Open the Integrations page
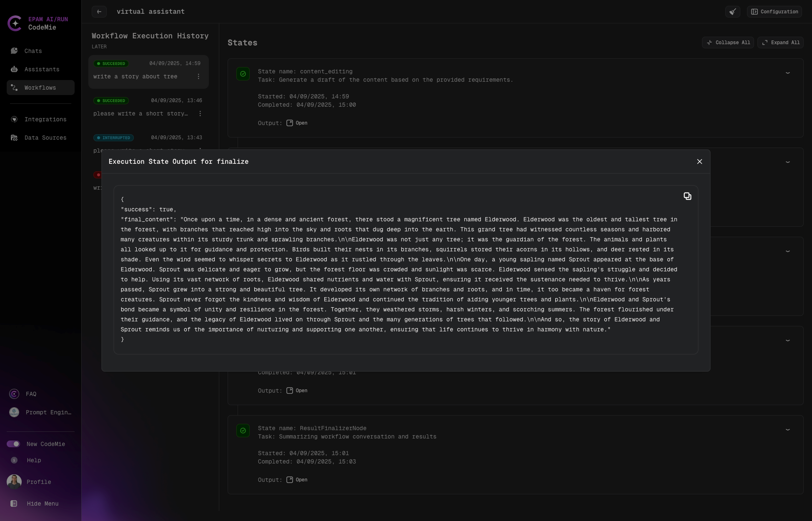The width and height of the screenshot is (812, 521). pos(45,119)
